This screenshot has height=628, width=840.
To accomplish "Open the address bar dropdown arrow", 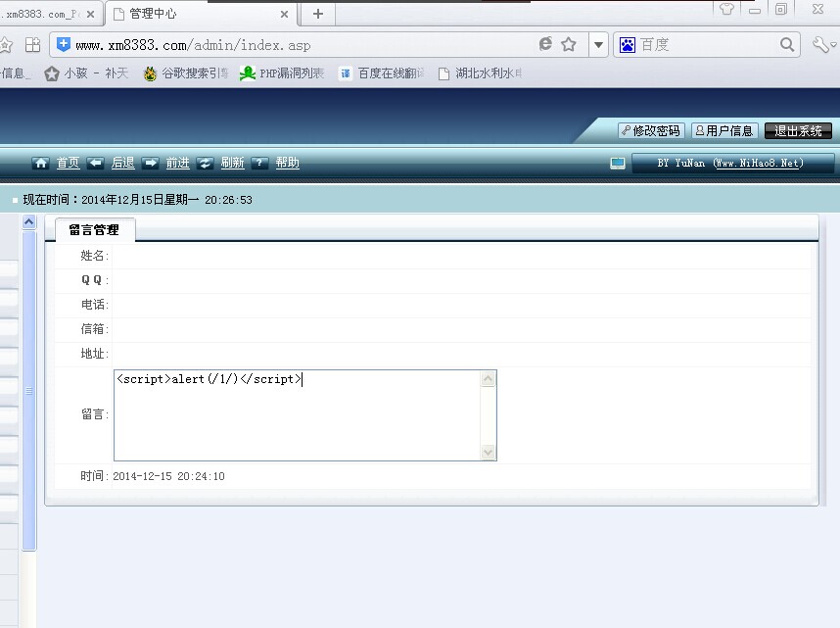I will point(598,45).
